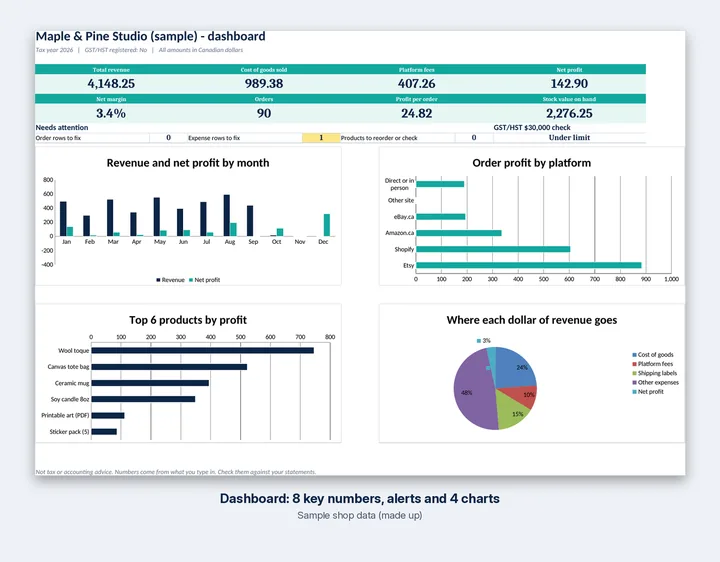Click the Canvas tote bag bar

[169, 367]
